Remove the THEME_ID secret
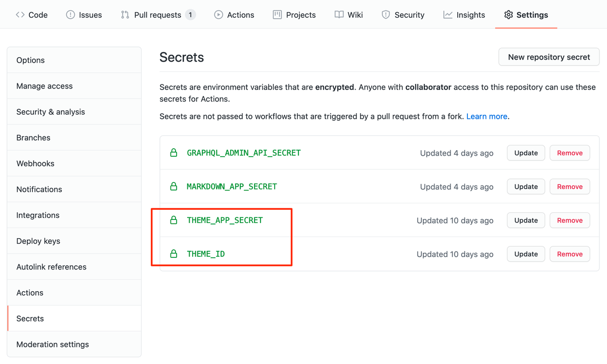Viewport: 607px width, 364px height. tap(570, 254)
